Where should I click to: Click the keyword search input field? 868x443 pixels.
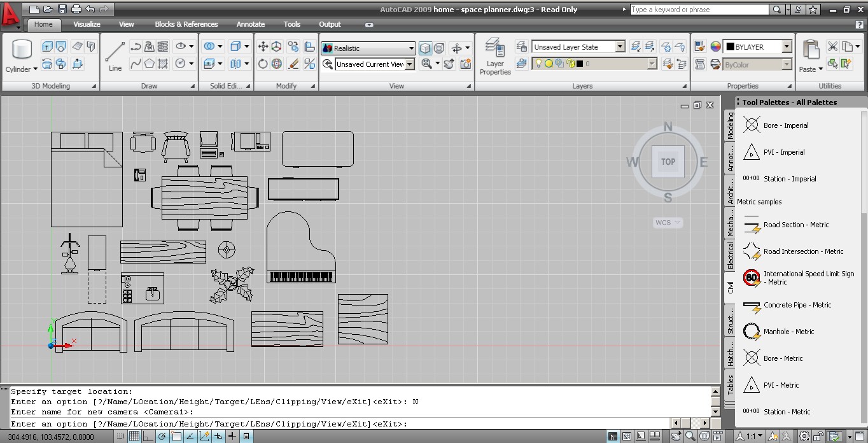pos(699,10)
